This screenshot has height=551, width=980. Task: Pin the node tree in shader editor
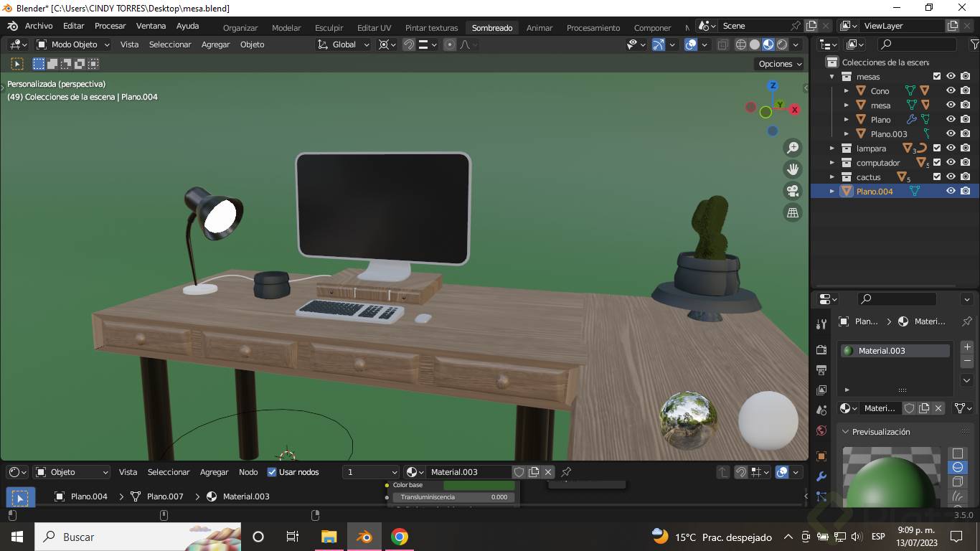coord(566,472)
